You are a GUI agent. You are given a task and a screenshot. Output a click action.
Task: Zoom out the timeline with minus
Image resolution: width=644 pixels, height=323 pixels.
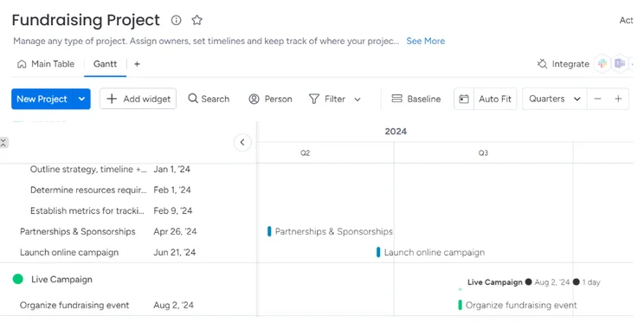597,99
